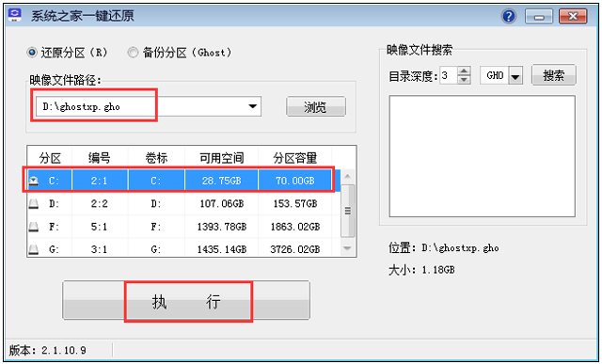Minimize the window
The height and width of the screenshot is (364, 602).
pos(539,17)
